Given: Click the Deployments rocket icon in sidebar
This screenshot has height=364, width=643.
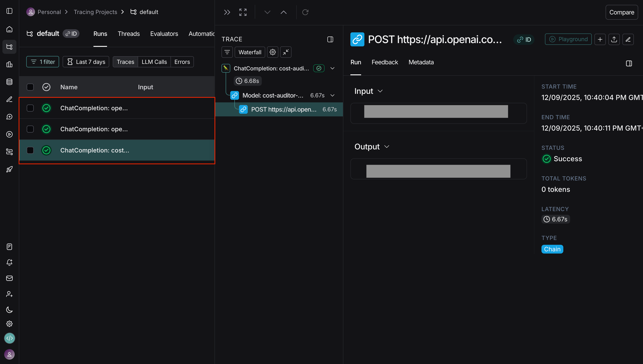Looking at the screenshot, I should [x=9, y=169].
